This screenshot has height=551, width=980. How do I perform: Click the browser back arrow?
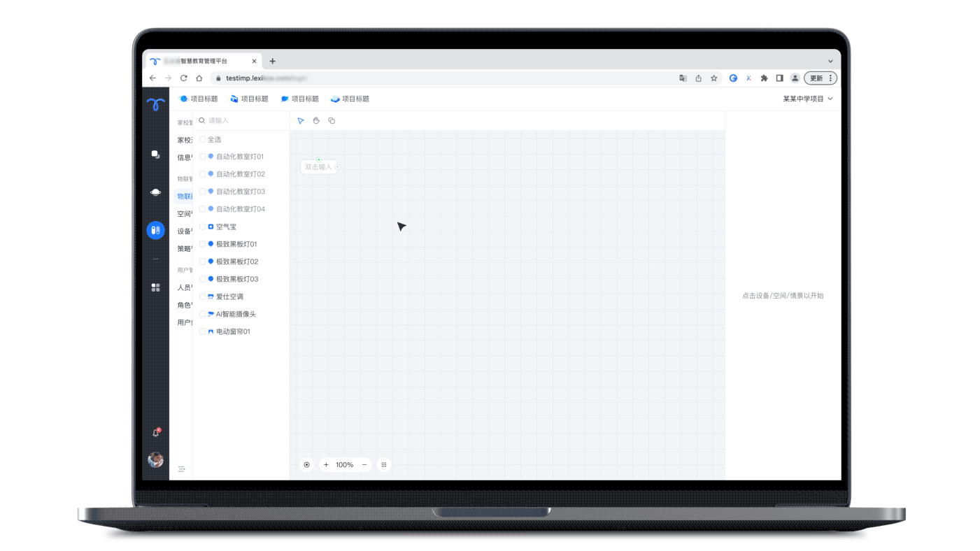(x=152, y=78)
